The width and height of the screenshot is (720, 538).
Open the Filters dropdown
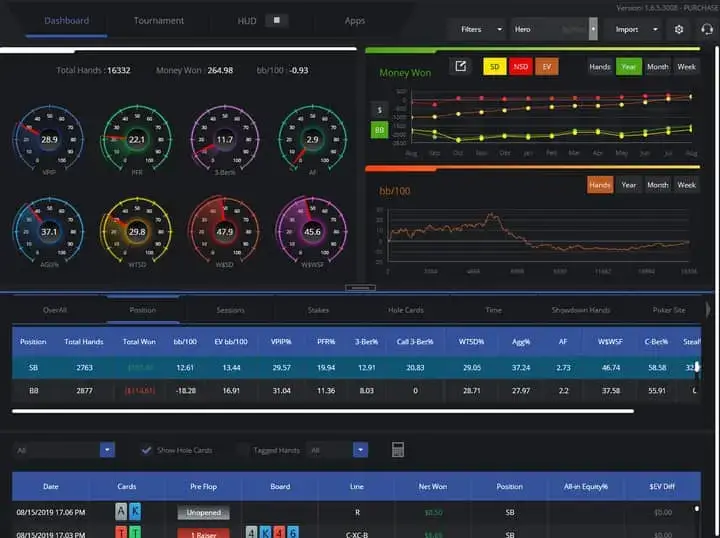pyautogui.click(x=476, y=29)
